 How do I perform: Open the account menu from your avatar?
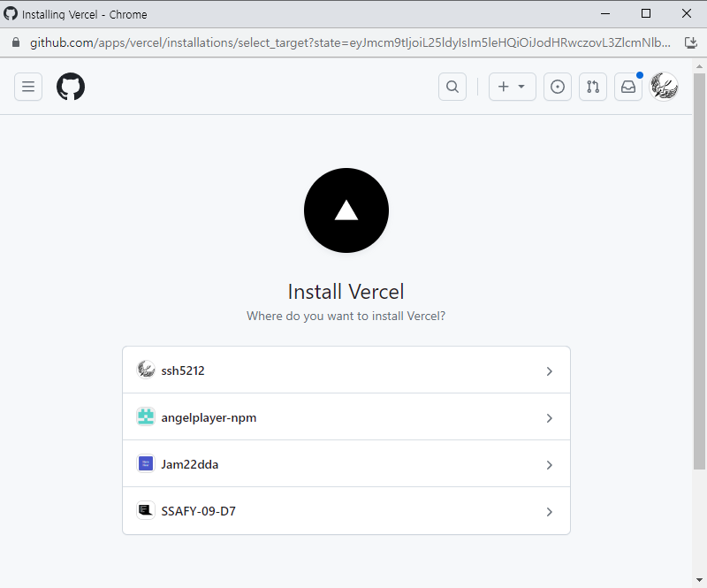[665, 86]
